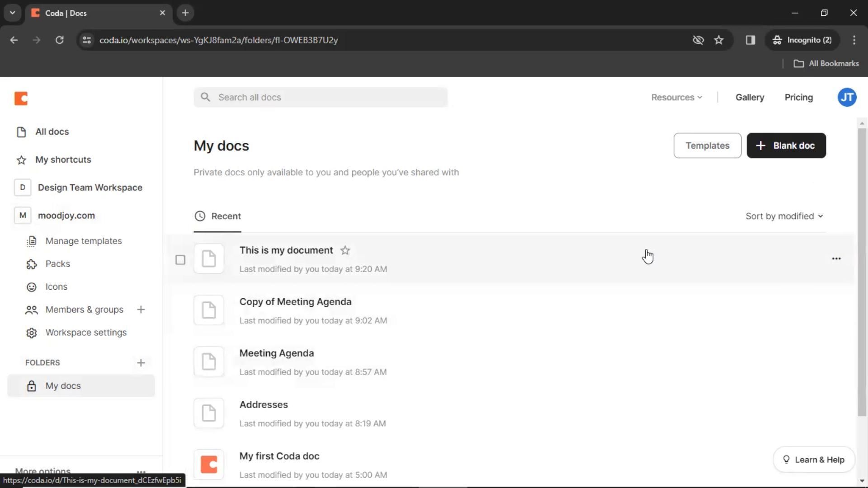Click the Templates button
Image resolution: width=868 pixels, height=488 pixels.
click(x=707, y=145)
